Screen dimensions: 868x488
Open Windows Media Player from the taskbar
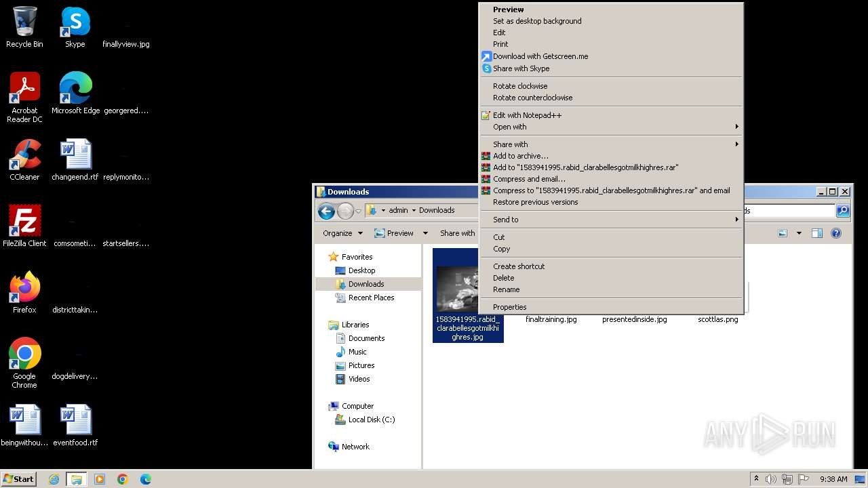point(100,479)
